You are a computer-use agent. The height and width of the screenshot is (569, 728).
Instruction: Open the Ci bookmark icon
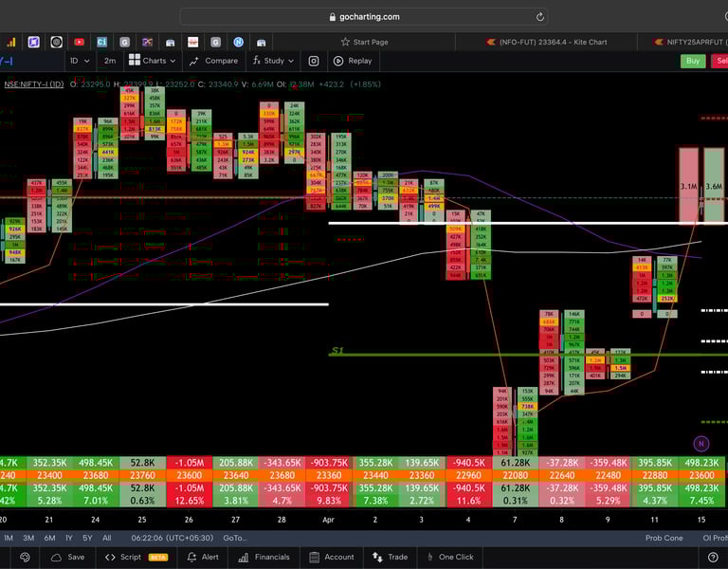(101, 43)
